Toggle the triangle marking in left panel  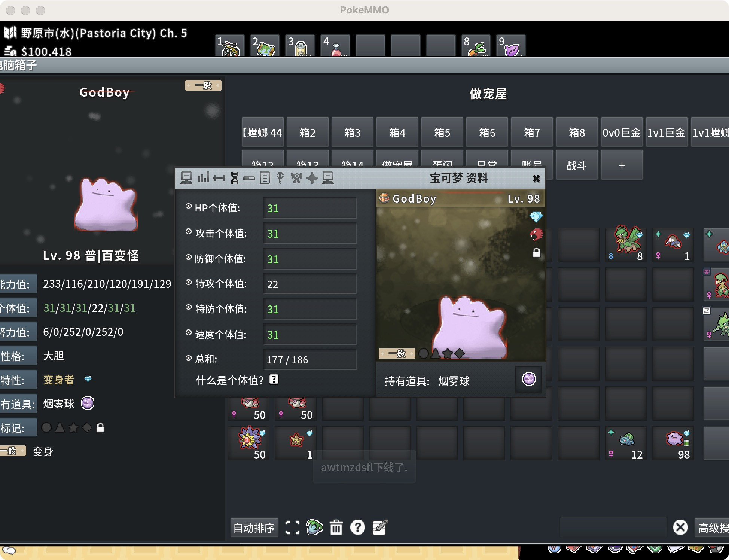click(x=60, y=427)
